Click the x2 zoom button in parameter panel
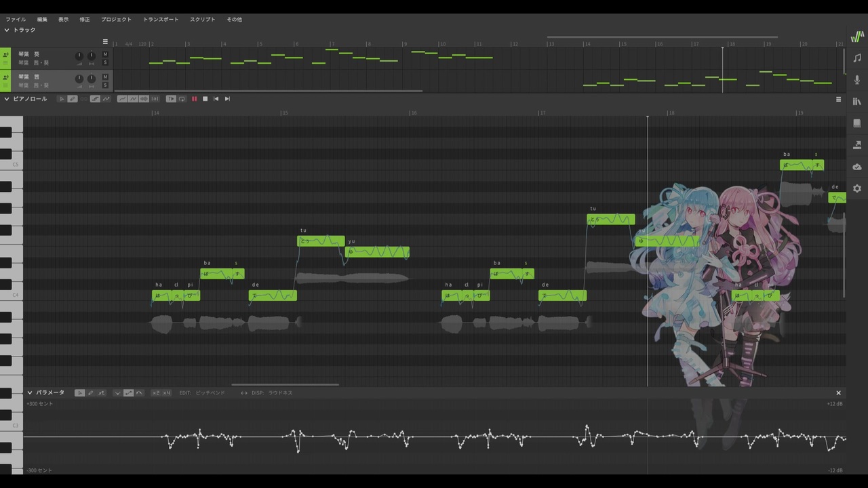The height and width of the screenshot is (488, 868). (x=155, y=393)
